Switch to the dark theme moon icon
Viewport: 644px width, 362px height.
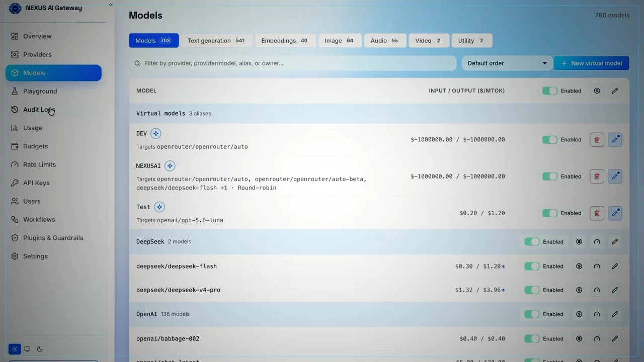point(40,349)
